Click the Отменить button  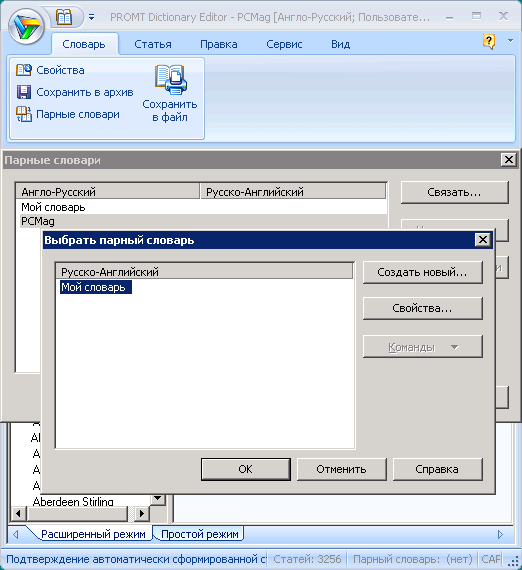click(341, 469)
